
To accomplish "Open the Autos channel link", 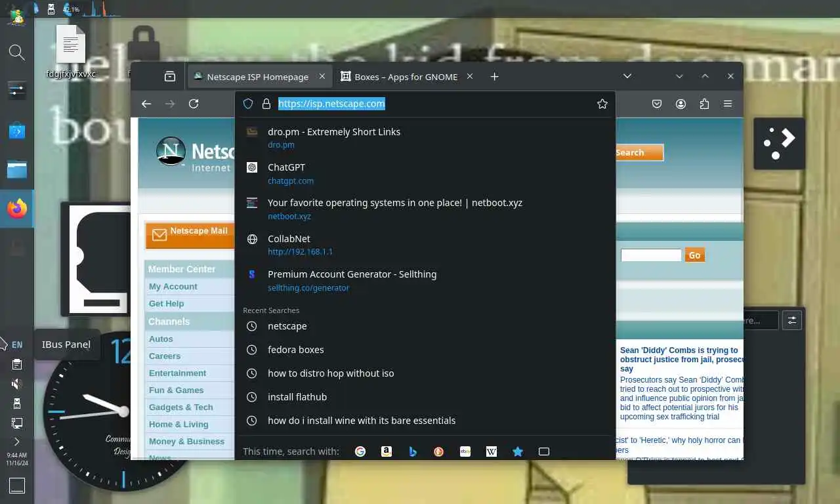I will coord(161,339).
